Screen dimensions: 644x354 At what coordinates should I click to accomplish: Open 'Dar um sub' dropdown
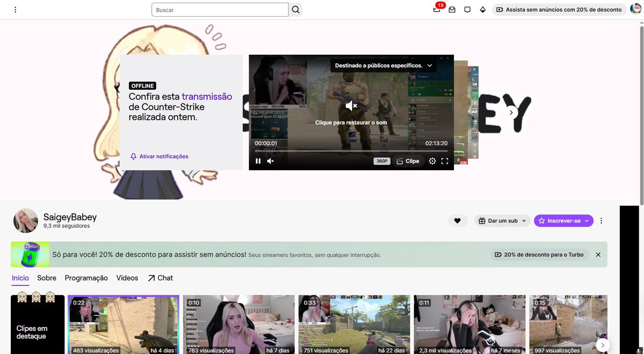pos(502,221)
